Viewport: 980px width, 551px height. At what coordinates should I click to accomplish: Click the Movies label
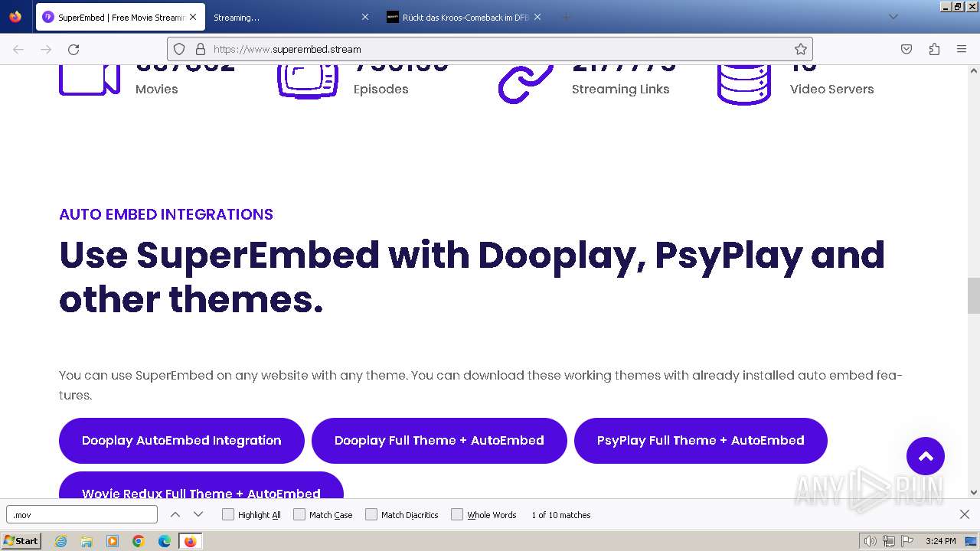coord(156,89)
